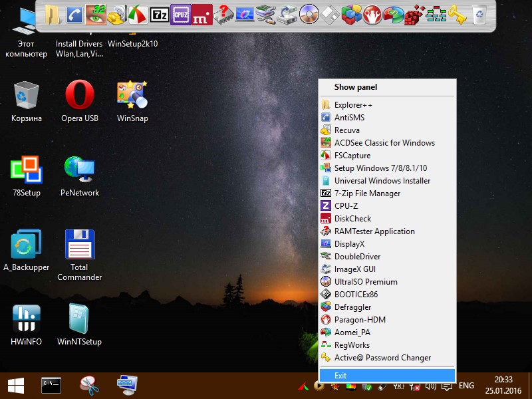Choose Show panel in context menu
The height and width of the screenshot is (399, 532).
pos(387,87)
